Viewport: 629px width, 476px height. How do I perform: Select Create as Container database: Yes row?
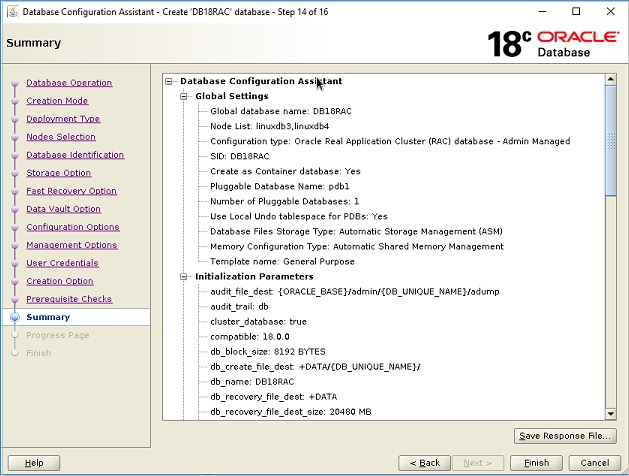pos(285,171)
